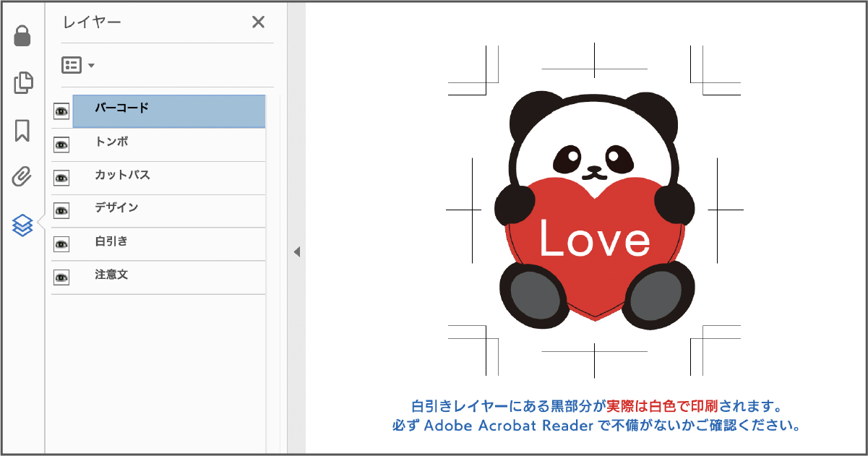868x456 pixels.
Task: Open the bookmarks panel
Action: [22, 131]
